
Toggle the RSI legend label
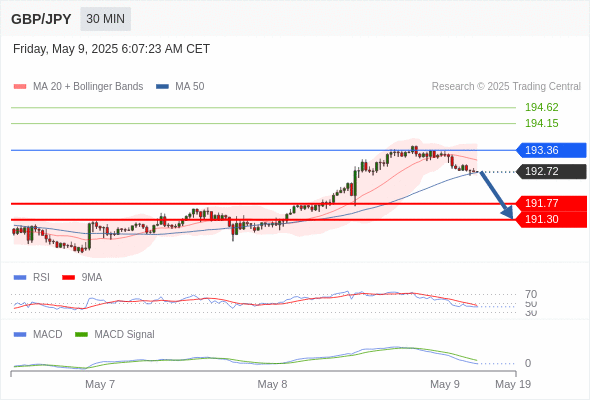coord(41,277)
